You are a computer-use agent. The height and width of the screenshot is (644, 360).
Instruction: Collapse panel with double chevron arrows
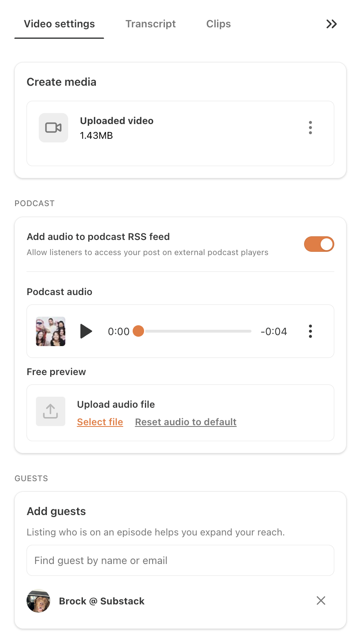[331, 24]
